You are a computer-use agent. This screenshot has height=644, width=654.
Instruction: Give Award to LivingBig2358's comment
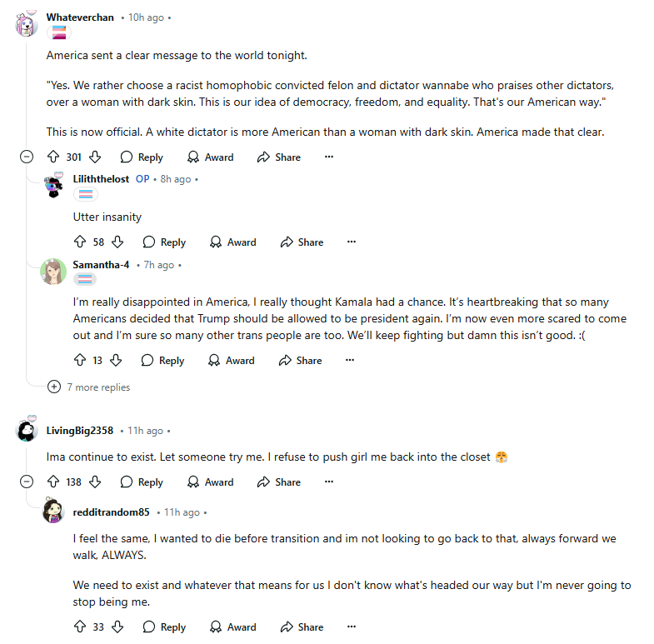tap(210, 482)
